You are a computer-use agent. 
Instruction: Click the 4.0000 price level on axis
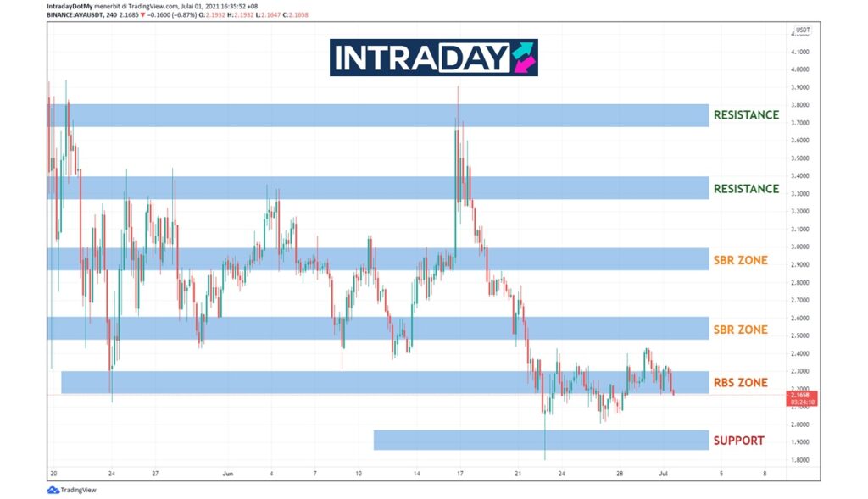point(801,69)
